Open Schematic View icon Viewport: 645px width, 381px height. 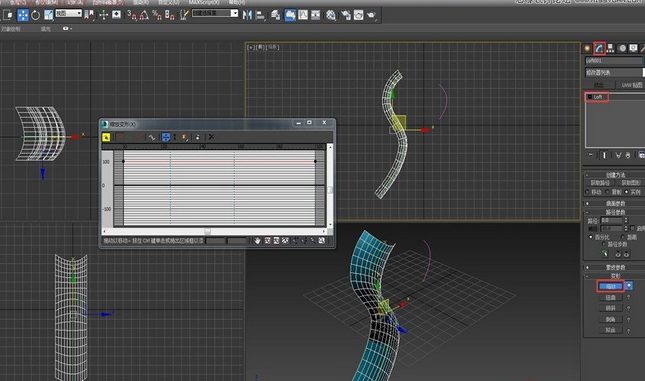click(316, 15)
